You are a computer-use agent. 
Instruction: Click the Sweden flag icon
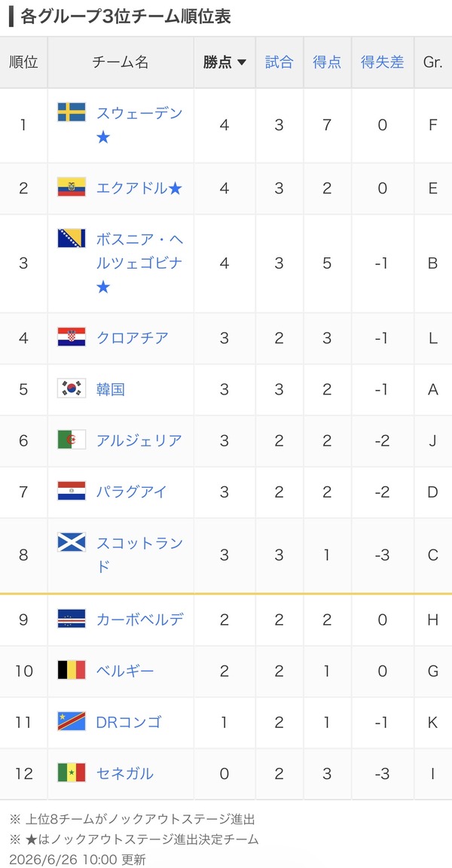point(72,112)
